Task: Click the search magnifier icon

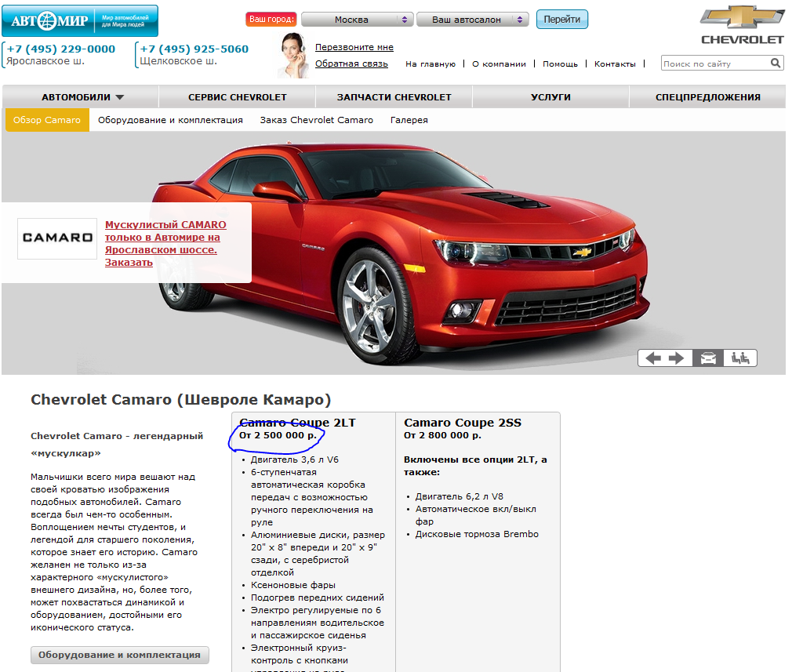Action: click(776, 64)
